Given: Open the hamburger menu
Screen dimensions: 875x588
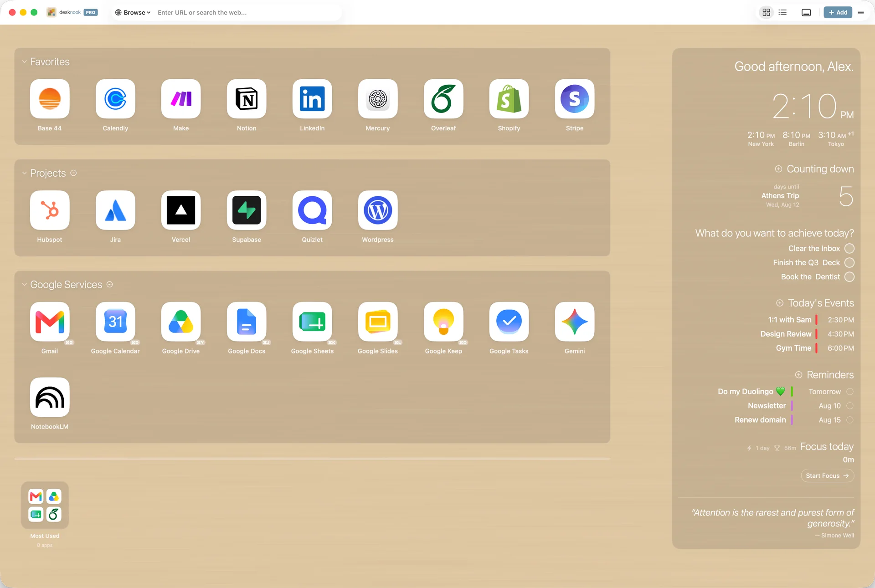Looking at the screenshot, I should 861,12.
